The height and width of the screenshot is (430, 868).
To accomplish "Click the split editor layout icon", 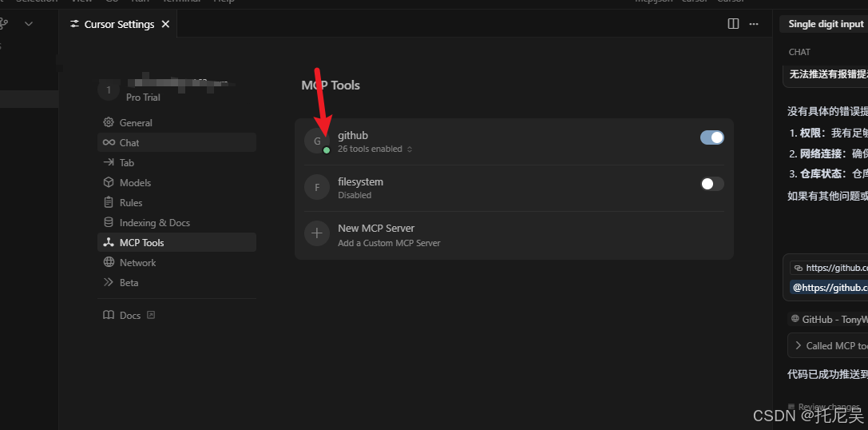I will coord(734,24).
